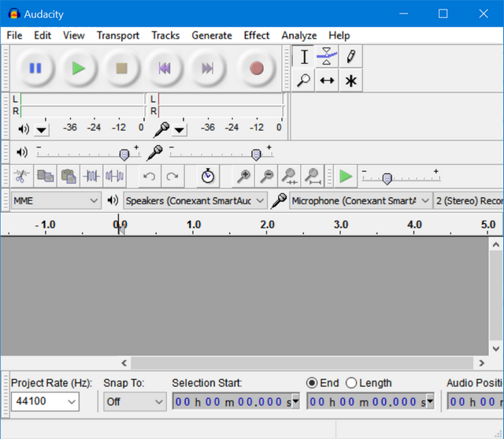Image resolution: width=504 pixels, height=439 pixels.
Task: Click the Trim audio icon
Action: tap(91, 177)
